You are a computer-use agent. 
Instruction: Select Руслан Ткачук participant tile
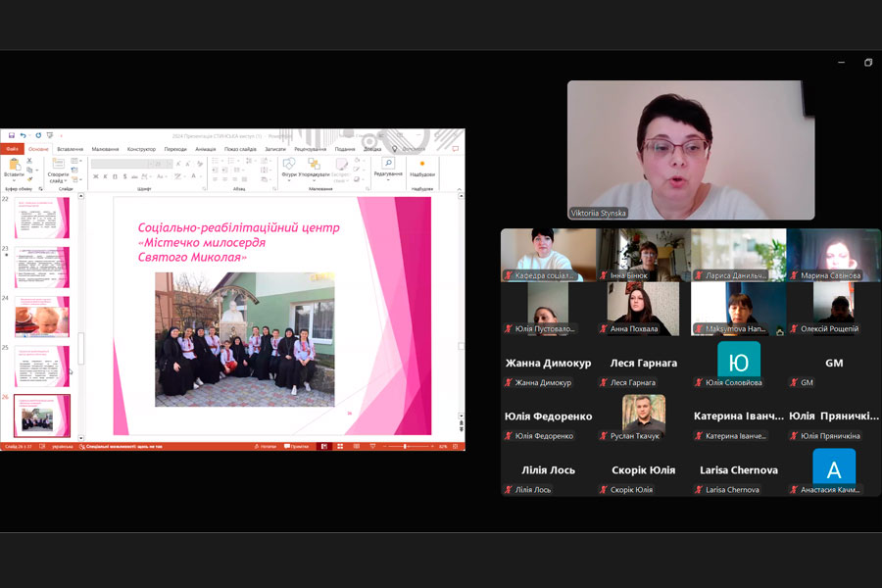pos(644,416)
